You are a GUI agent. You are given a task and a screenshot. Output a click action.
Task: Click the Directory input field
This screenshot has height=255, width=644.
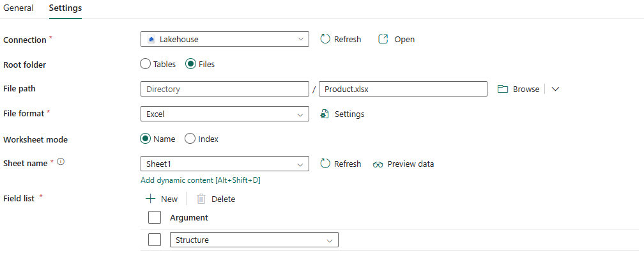[x=225, y=89]
